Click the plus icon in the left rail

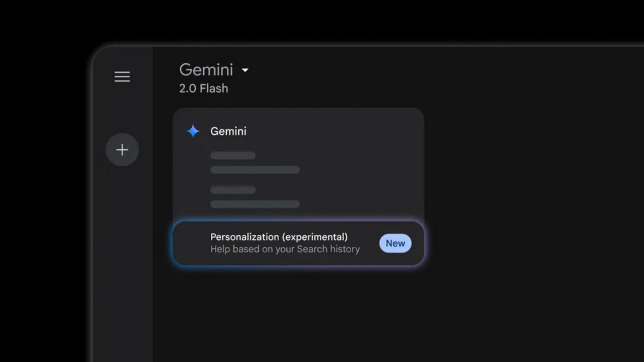tap(122, 149)
